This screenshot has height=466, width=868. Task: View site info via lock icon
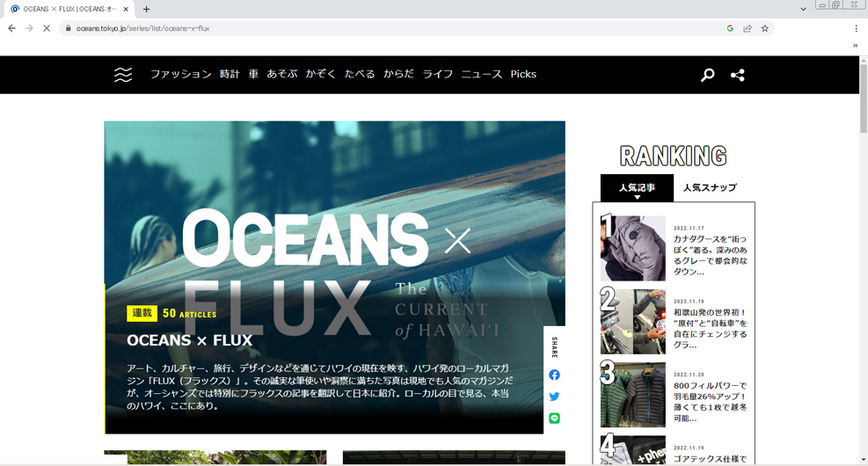coord(68,28)
